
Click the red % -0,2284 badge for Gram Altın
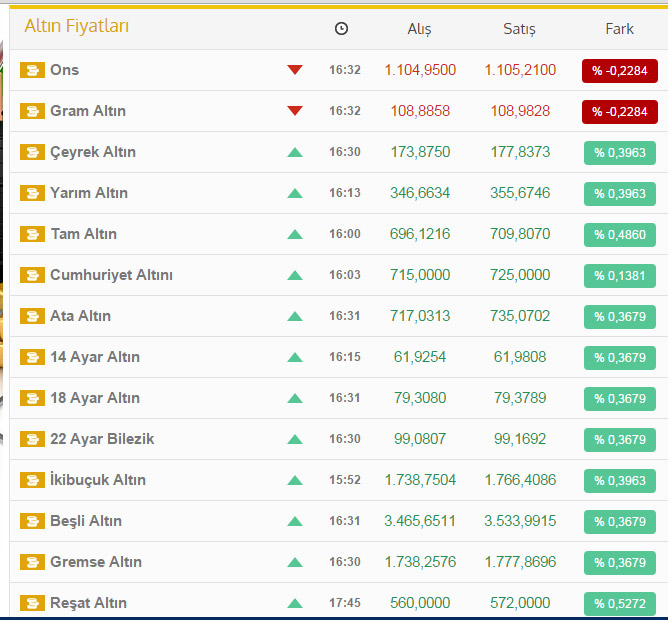620,111
